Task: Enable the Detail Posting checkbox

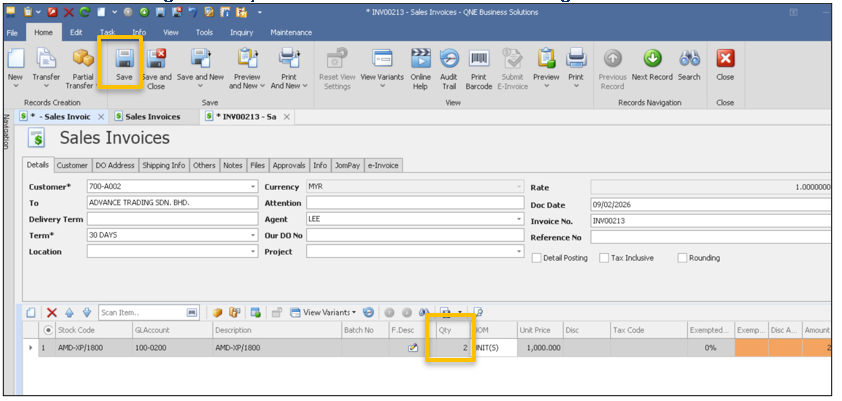Action: click(x=537, y=258)
